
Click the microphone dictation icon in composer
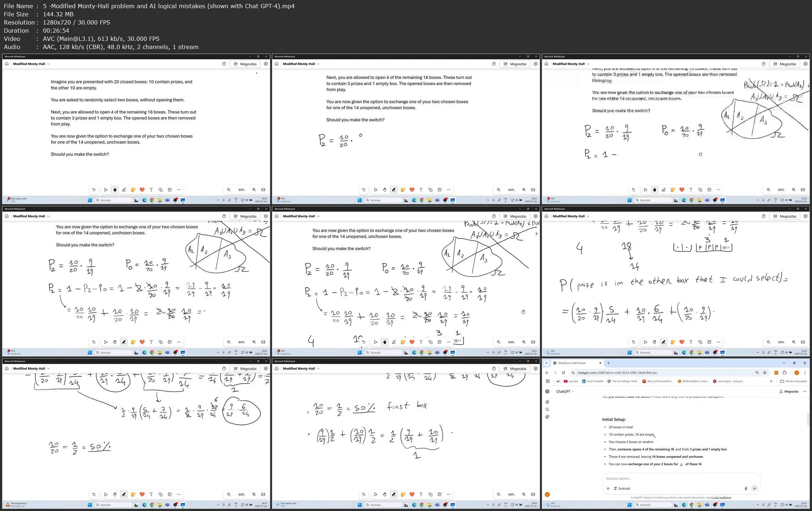tap(746, 488)
